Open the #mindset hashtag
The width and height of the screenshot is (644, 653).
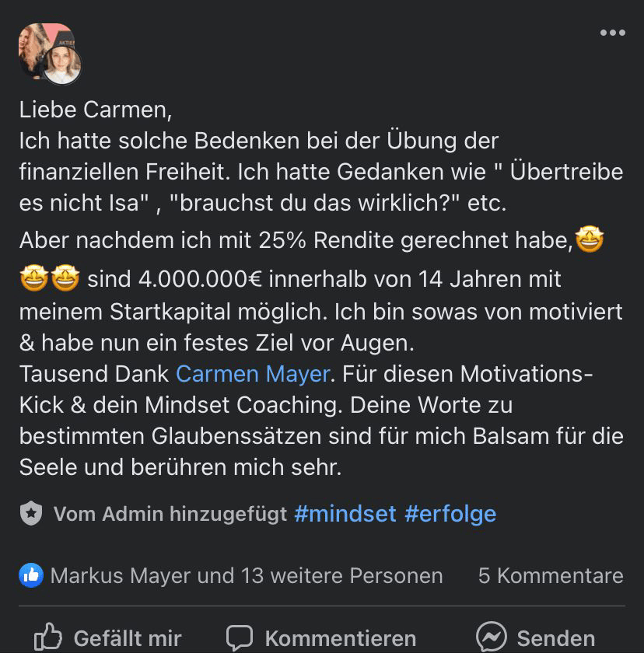[x=345, y=513]
